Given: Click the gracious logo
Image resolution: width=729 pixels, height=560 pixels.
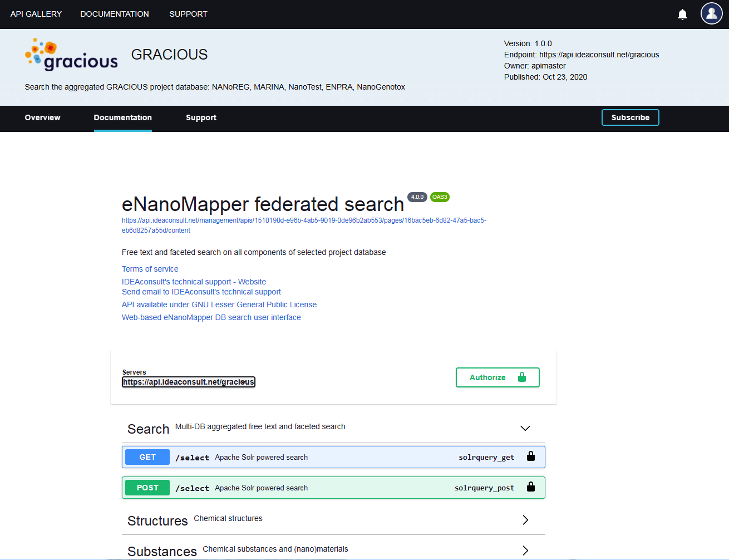Looking at the screenshot, I should point(71,55).
